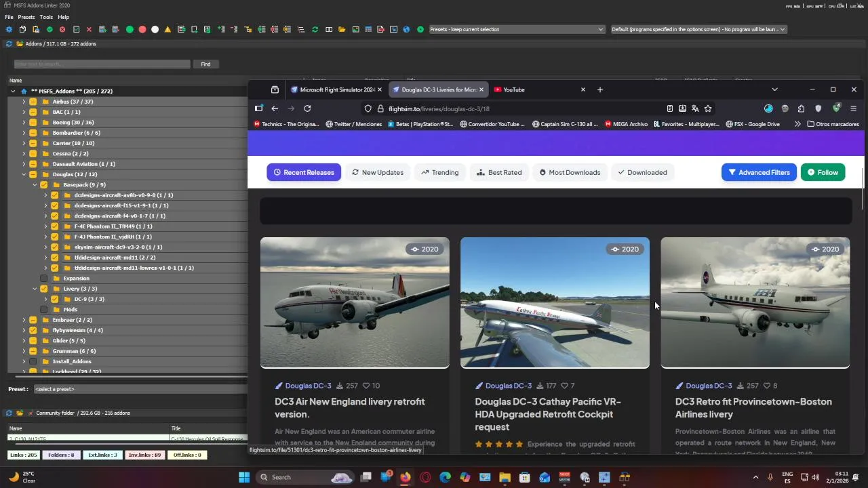The image size is (868, 488).
Task: Click the red X delete toolbar icon
Action: coord(89,29)
